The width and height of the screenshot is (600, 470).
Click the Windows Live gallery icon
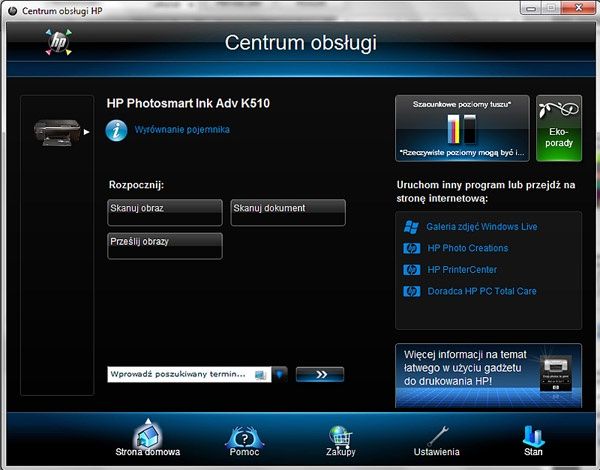coord(411,227)
